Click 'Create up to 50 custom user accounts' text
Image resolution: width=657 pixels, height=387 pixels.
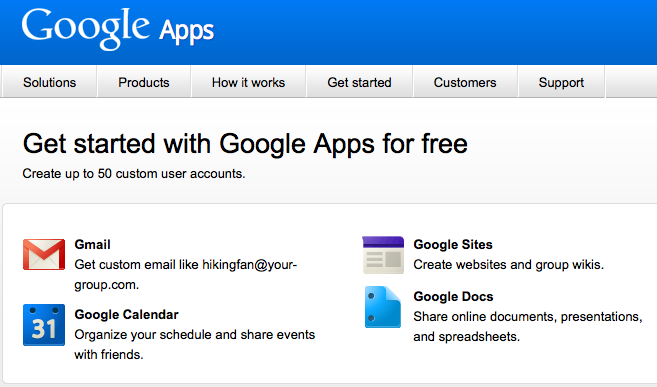point(134,173)
